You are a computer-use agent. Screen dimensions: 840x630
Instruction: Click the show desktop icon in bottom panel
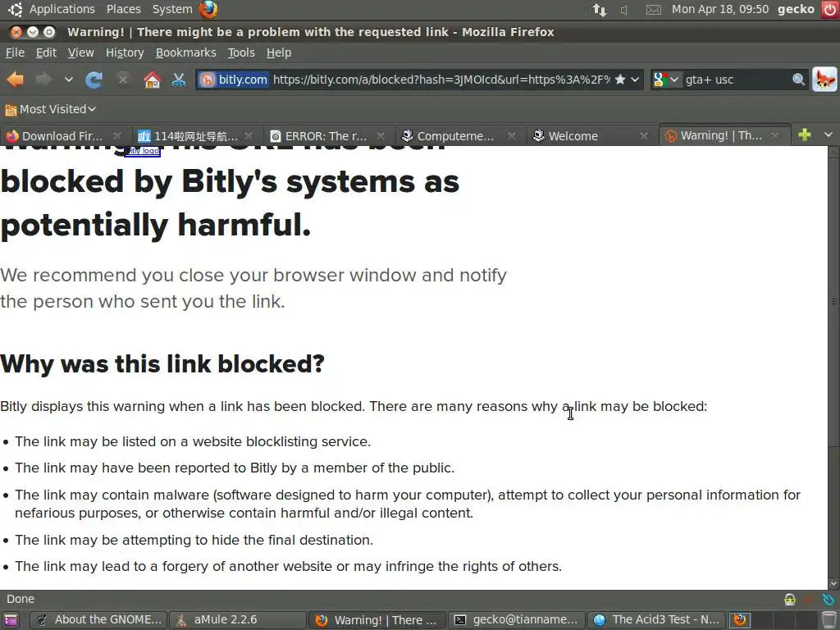[11, 620]
